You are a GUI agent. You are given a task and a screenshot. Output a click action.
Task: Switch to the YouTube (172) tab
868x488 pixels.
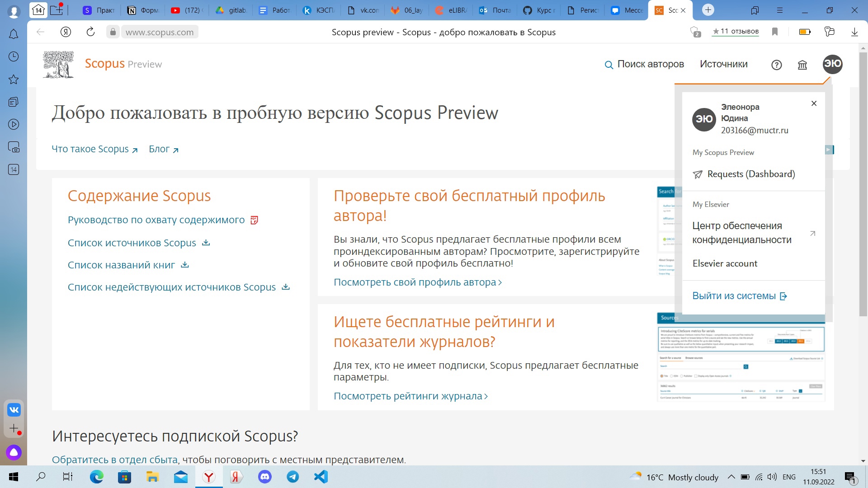tap(187, 10)
